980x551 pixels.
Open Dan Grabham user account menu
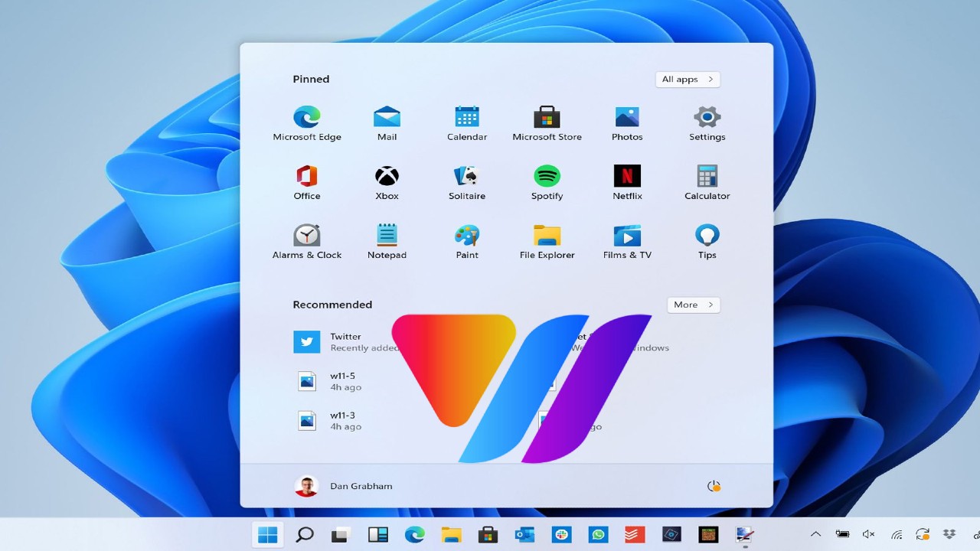(x=343, y=486)
